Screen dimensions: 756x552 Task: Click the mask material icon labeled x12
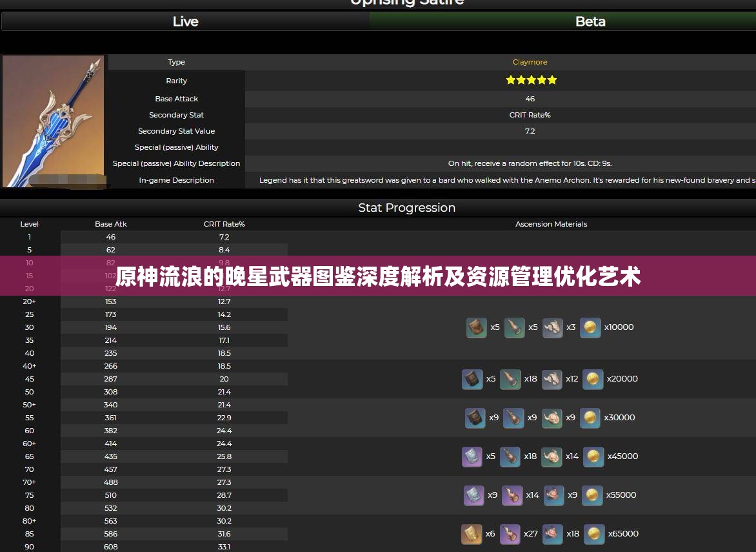[x=552, y=379]
